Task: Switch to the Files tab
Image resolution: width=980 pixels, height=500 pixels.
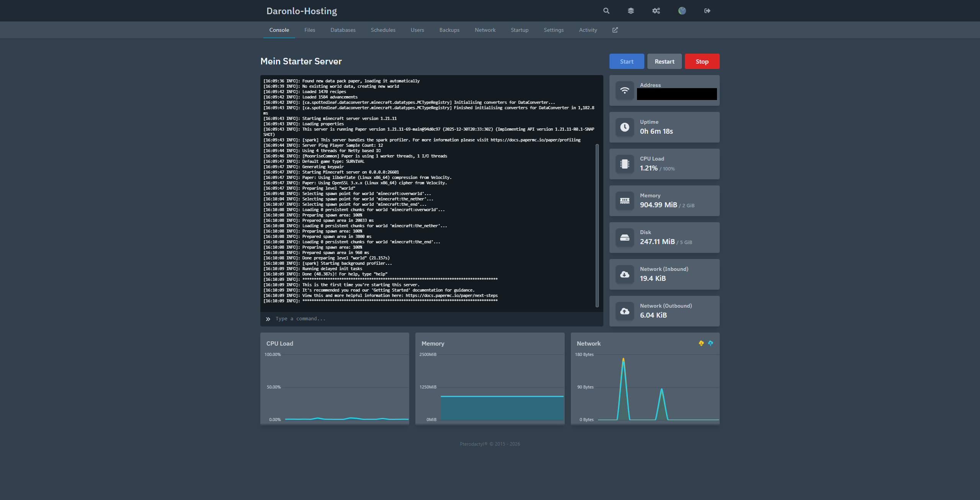Action: tap(310, 30)
